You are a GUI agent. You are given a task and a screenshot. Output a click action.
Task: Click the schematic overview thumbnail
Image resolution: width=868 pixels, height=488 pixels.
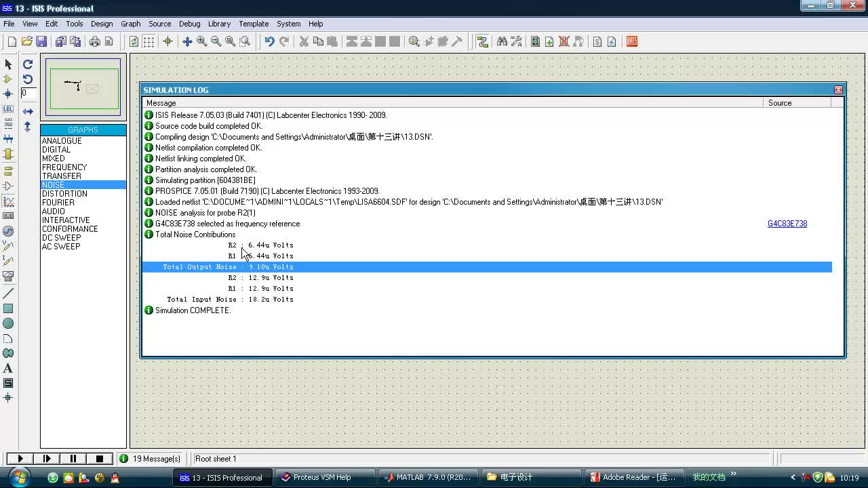pyautogui.click(x=83, y=88)
